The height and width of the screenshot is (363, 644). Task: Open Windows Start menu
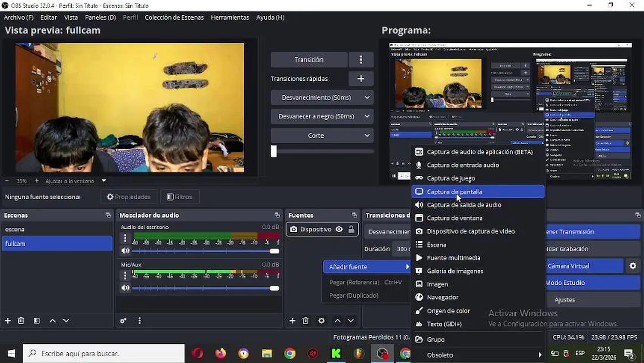(x=11, y=353)
